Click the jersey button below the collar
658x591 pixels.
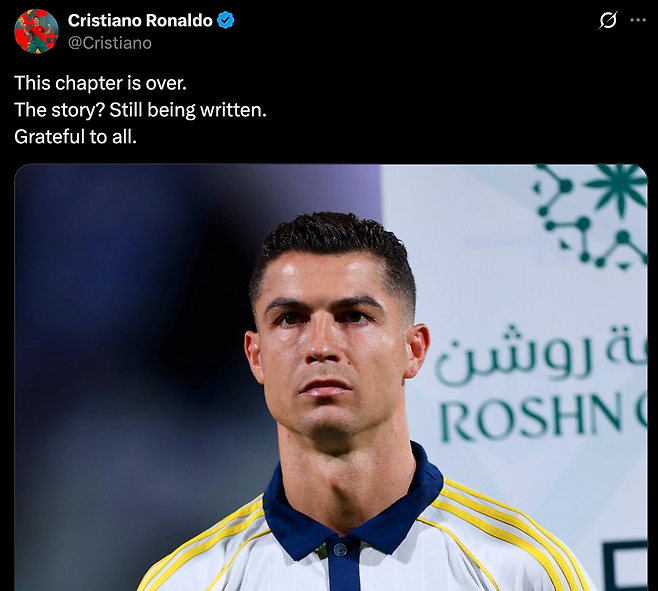tap(340, 549)
